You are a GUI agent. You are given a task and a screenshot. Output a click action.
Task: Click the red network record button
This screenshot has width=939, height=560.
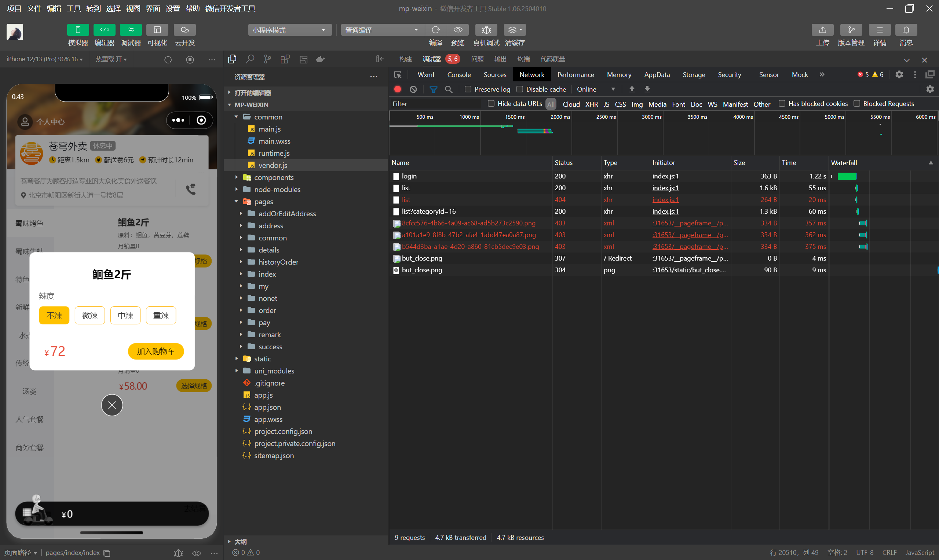pos(397,89)
